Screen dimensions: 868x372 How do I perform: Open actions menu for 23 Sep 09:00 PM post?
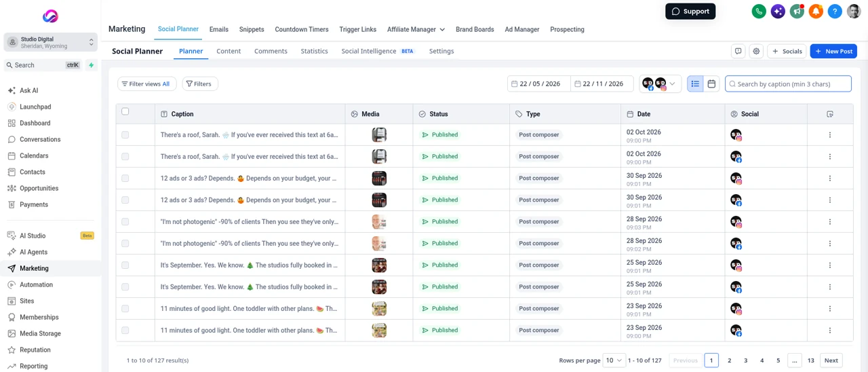click(830, 331)
